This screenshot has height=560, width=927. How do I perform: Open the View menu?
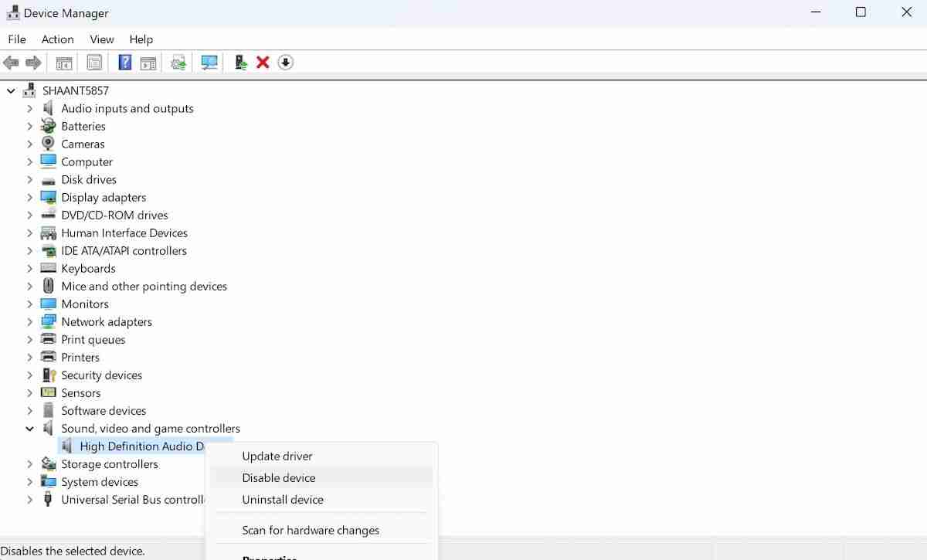(x=101, y=39)
